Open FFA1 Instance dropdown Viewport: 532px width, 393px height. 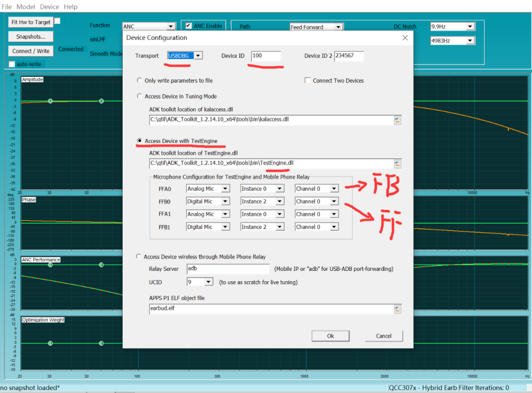tap(280, 214)
